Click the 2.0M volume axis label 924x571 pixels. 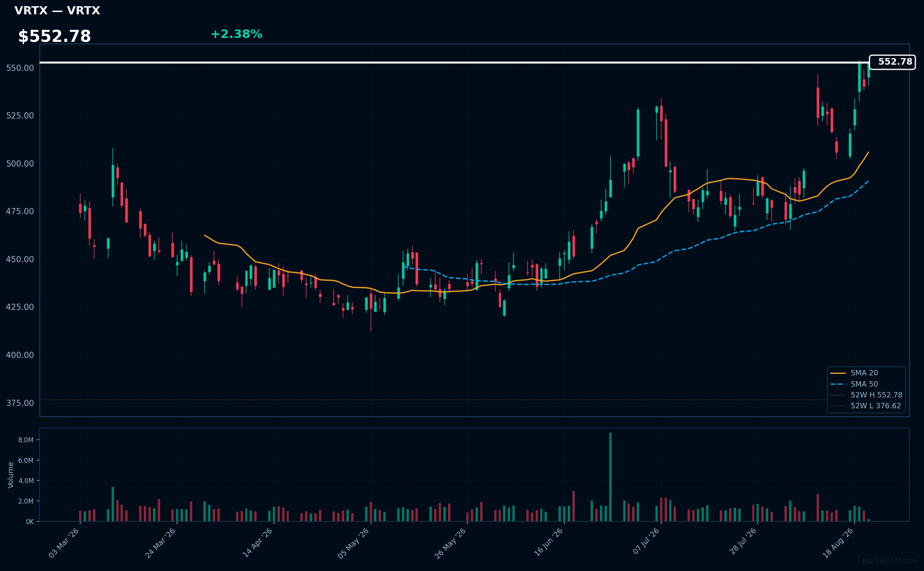pyautogui.click(x=26, y=501)
